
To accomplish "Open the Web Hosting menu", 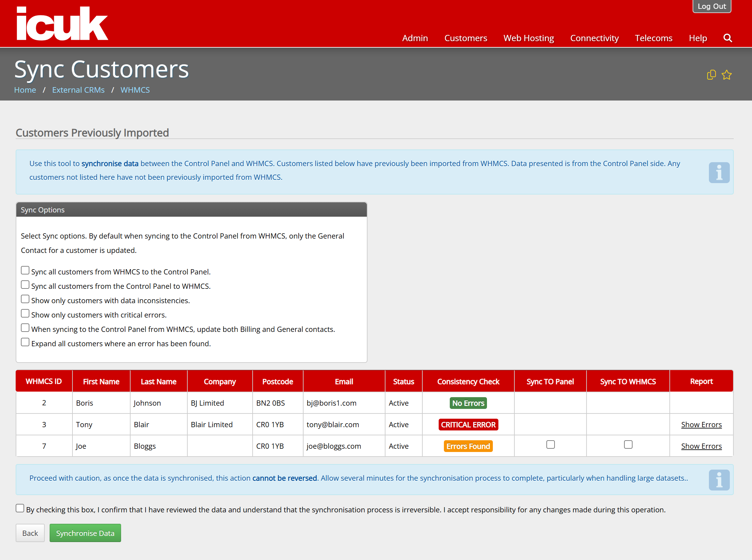I will pyautogui.click(x=528, y=38).
